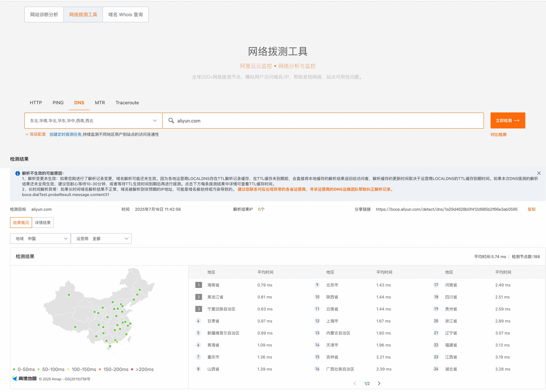Switch to HTTP test type

pos(36,103)
